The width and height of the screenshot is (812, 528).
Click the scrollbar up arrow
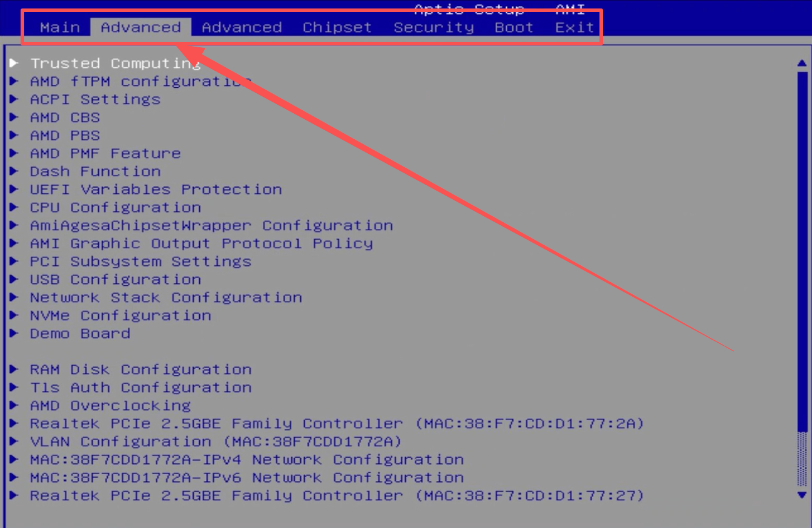pos(802,63)
